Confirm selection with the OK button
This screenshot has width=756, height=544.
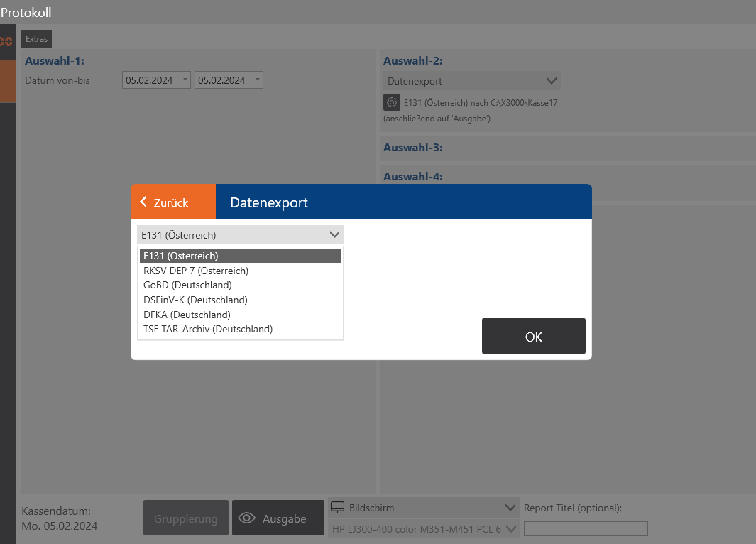click(x=533, y=336)
